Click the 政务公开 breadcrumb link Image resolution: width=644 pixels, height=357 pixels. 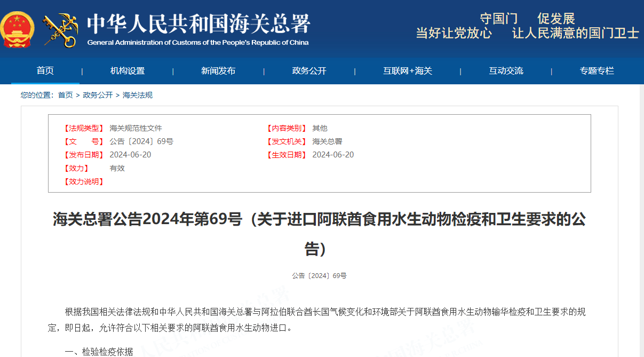pyautogui.click(x=98, y=95)
